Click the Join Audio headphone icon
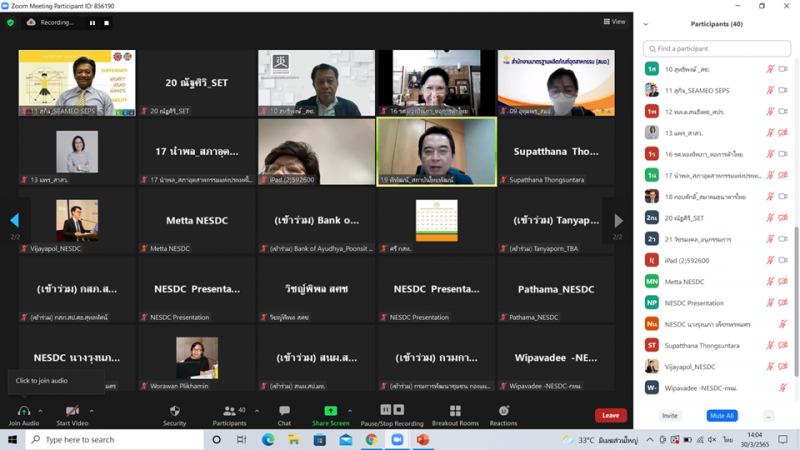 coord(23,411)
